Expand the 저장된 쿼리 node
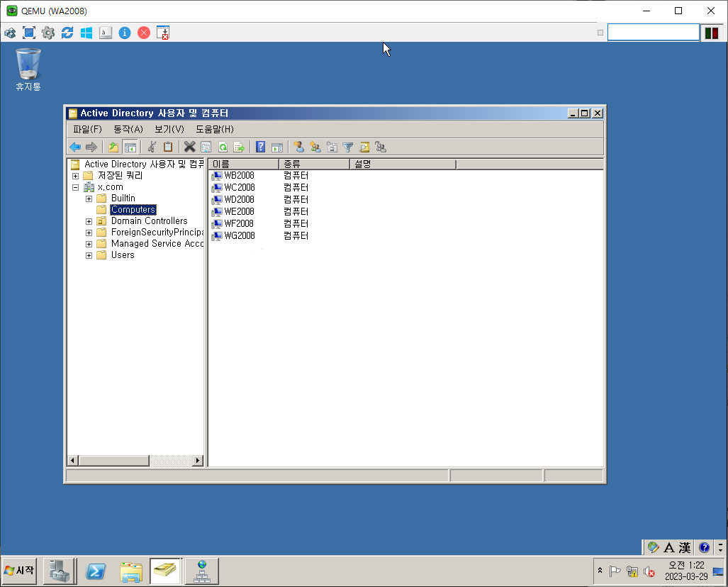The width and height of the screenshot is (728, 587). point(75,176)
